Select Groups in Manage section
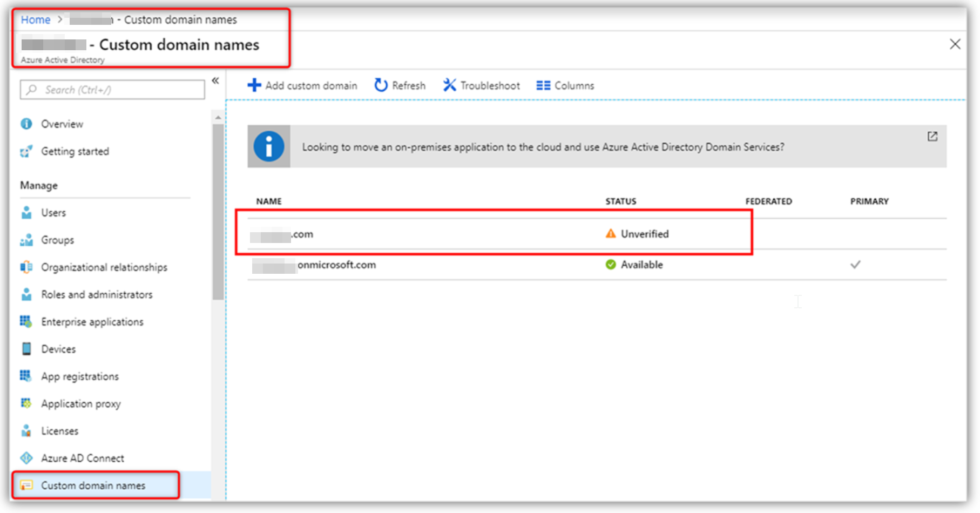Screen dimensions: 980x513 (x=58, y=240)
